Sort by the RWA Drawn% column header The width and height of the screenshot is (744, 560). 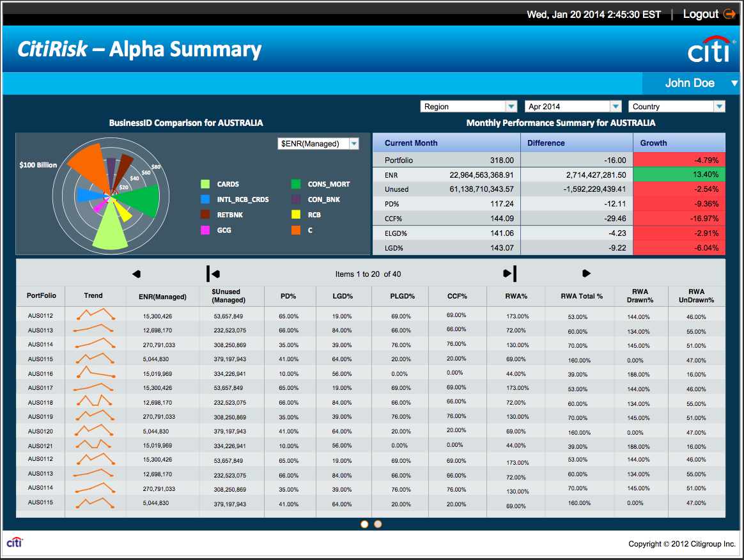click(640, 295)
